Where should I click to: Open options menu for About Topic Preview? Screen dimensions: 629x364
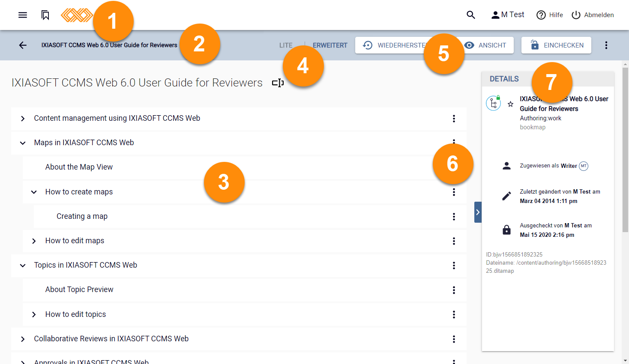454,290
